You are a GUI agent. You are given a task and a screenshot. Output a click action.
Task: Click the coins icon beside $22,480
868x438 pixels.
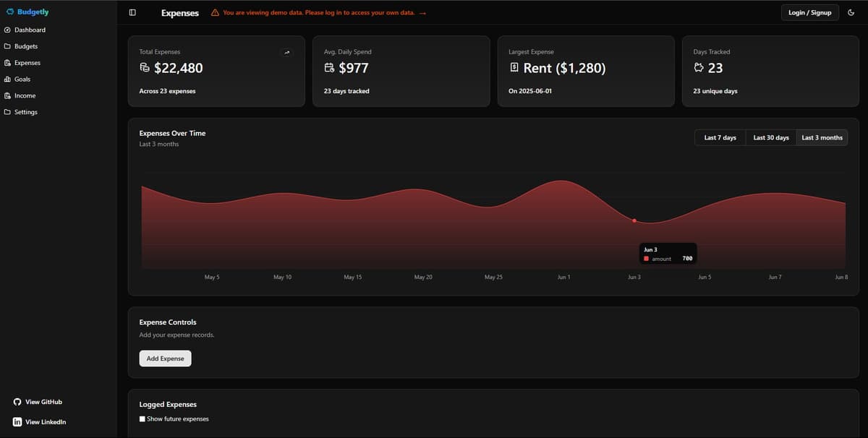(145, 68)
